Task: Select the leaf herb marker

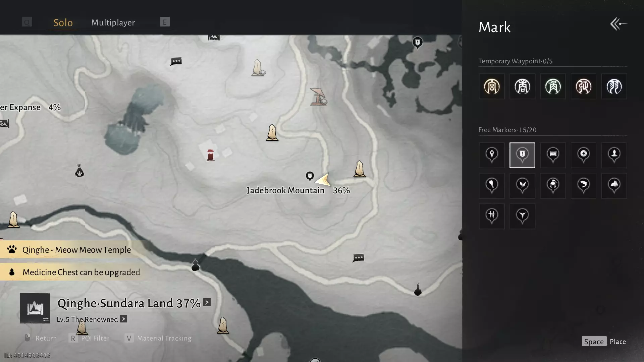Action: [522, 186]
